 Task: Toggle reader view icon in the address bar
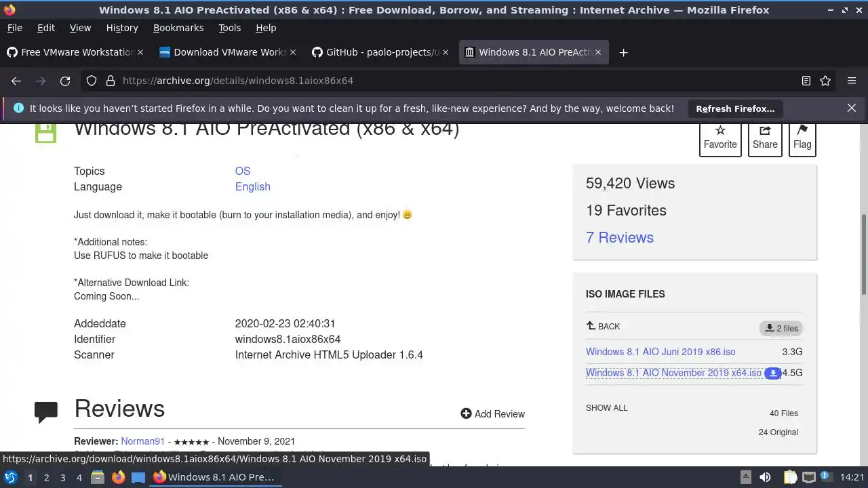(x=806, y=81)
